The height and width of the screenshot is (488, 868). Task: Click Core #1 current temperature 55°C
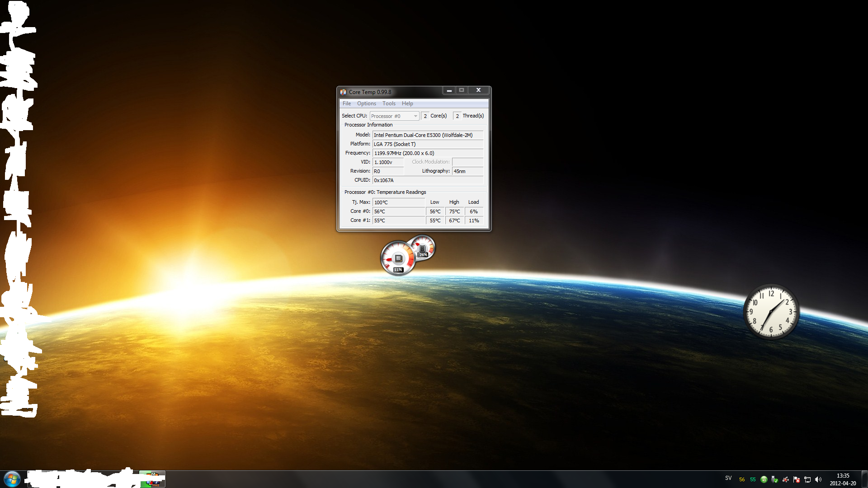398,221
